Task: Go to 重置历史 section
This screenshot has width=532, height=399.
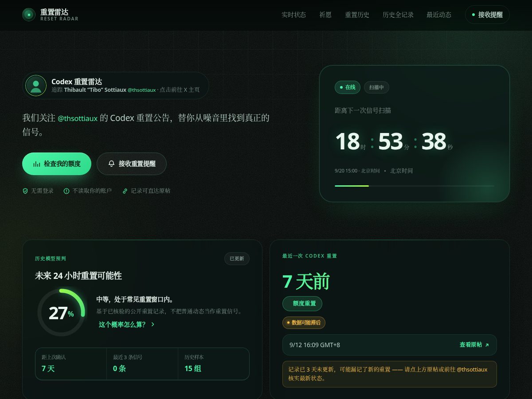Action: tap(357, 15)
